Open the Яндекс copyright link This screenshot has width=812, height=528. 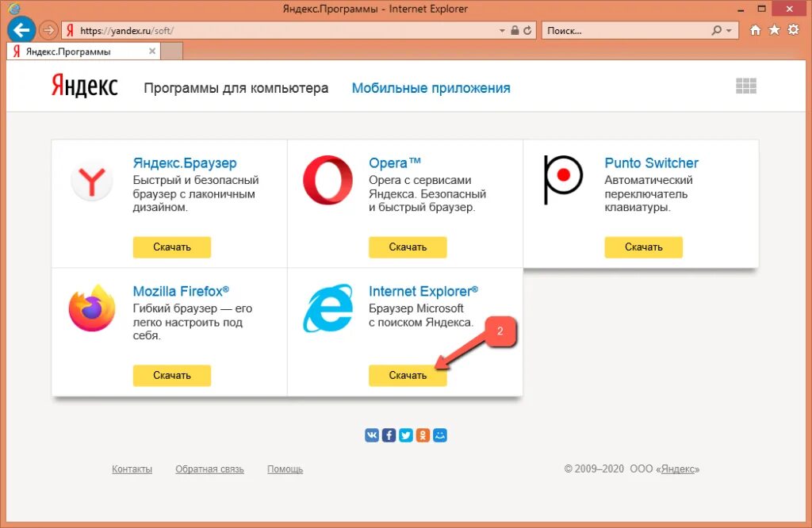pos(678,469)
